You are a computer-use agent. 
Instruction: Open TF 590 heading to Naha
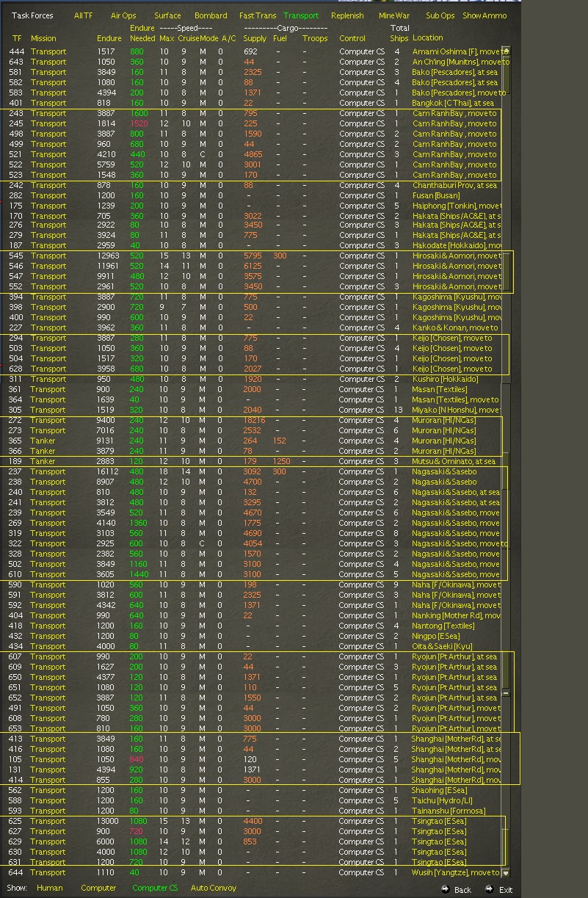pyautogui.click(x=255, y=584)
